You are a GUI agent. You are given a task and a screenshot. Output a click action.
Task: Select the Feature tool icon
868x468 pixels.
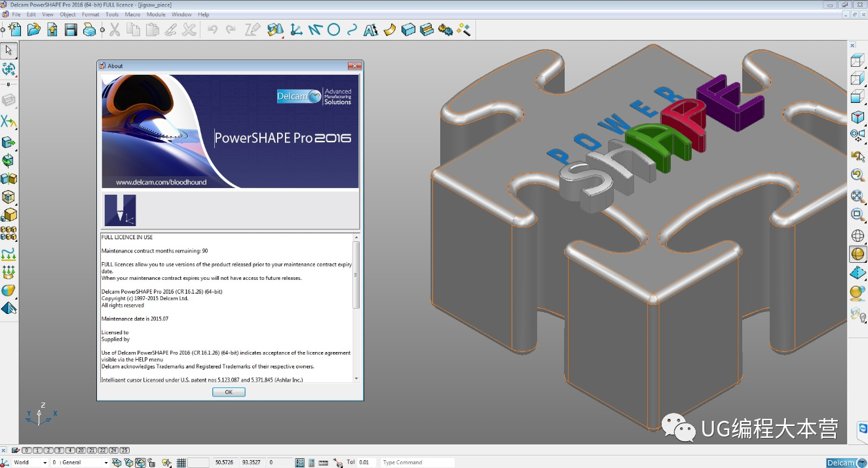click(426, 29)
